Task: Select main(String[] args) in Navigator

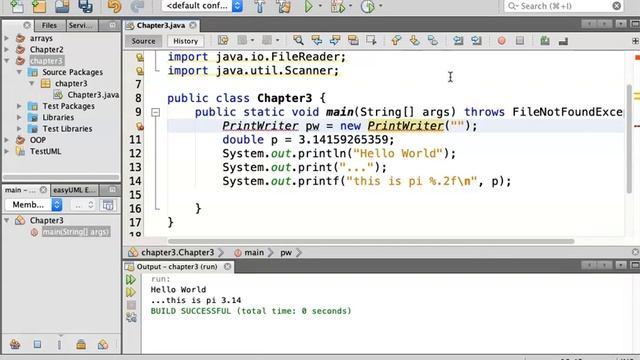Action: [76, 232]
